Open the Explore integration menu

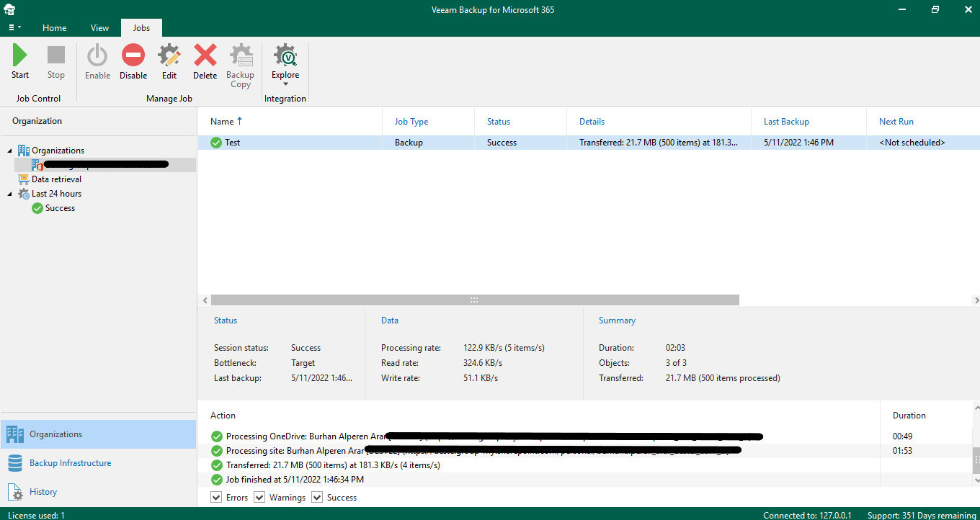pyautogui.click(x=285, y=66)
